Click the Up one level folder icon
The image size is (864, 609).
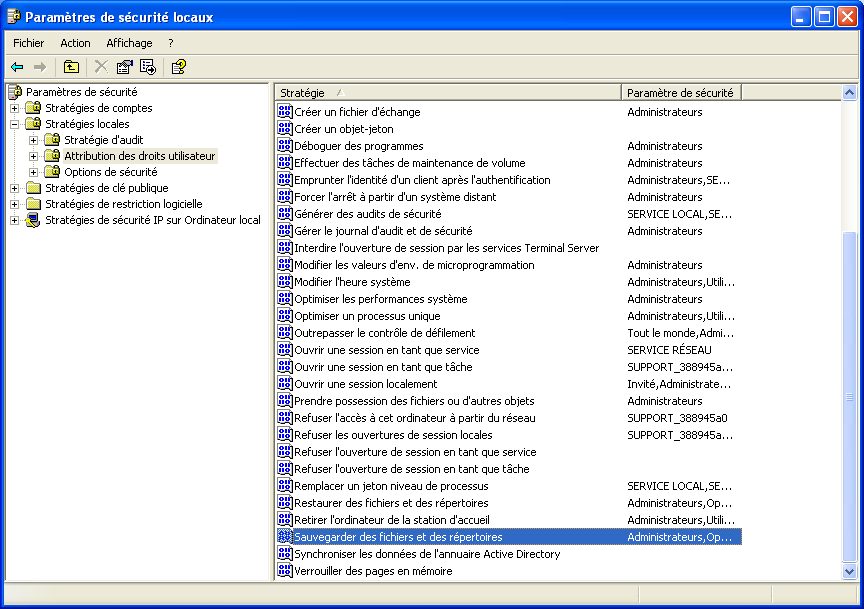coord(71,67)
